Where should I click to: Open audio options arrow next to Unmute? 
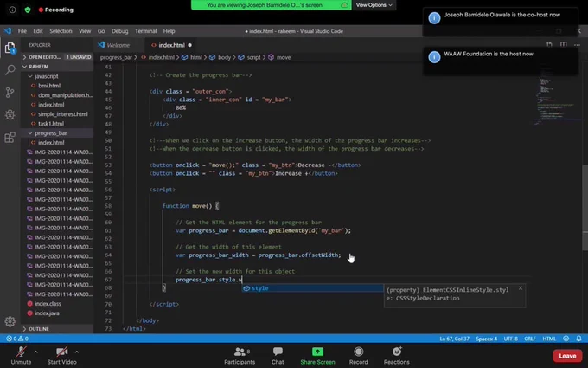[36, 352]
